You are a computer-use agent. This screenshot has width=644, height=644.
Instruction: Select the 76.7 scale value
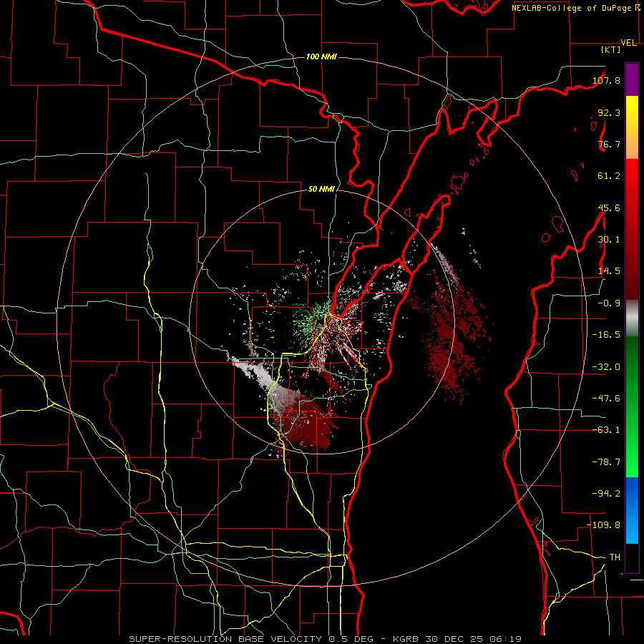(609, 144)
